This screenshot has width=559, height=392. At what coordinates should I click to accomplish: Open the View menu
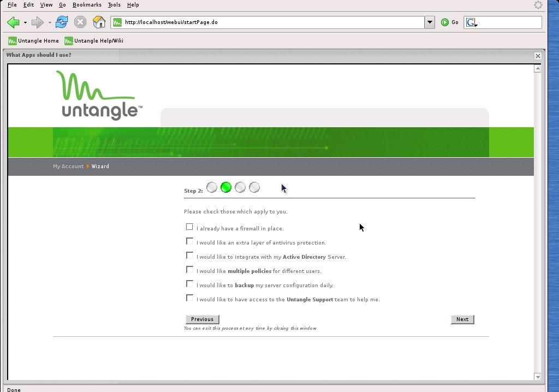[x=46, y=4]
